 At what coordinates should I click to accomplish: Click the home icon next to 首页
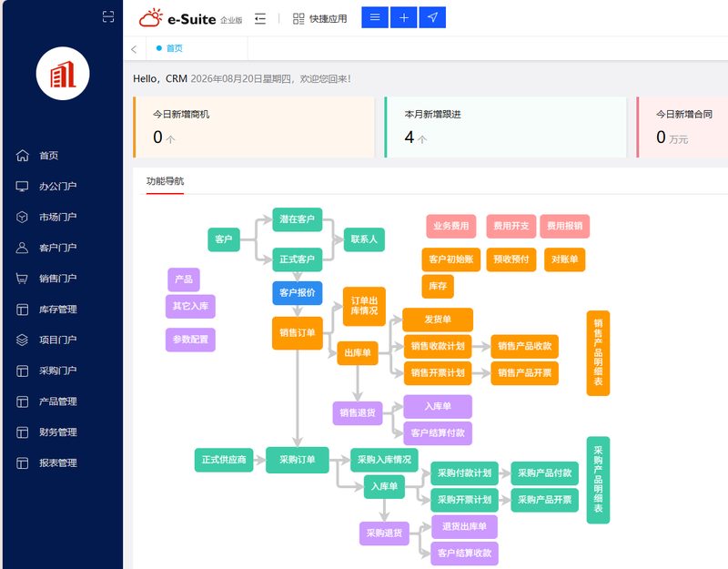coord(22,155)
